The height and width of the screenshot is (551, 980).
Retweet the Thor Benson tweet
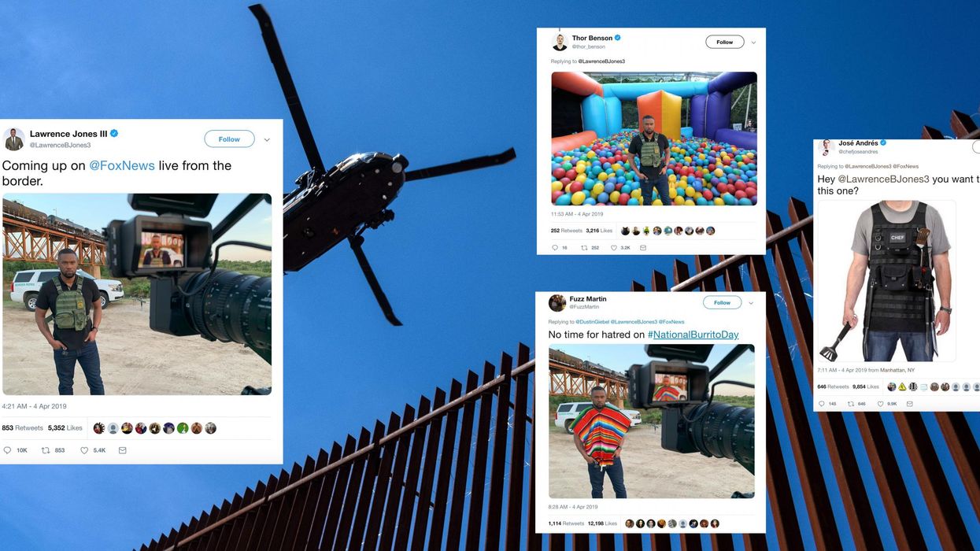click(584, 247)
